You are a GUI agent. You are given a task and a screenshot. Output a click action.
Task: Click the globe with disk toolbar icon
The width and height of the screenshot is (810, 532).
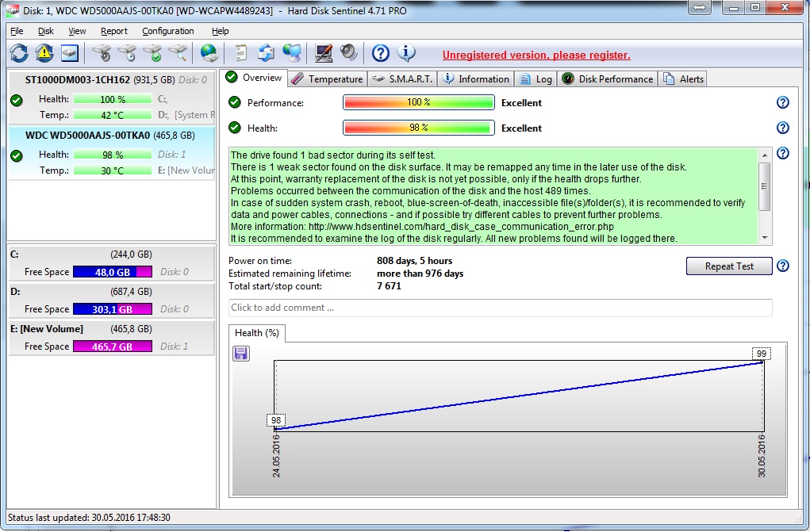[x=209, y=53]
